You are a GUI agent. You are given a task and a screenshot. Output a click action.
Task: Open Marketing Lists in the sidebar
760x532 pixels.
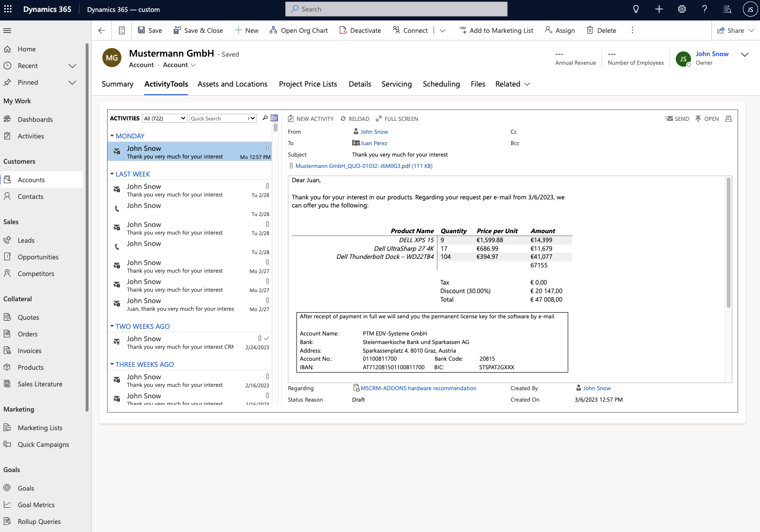point(40,428)
